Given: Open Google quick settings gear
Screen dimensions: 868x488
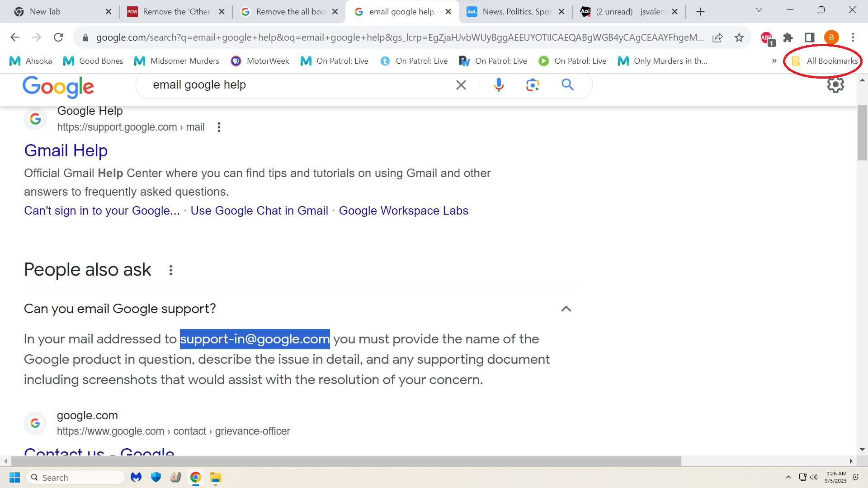Looking at the screenshot, I should [x=835, y=84].
